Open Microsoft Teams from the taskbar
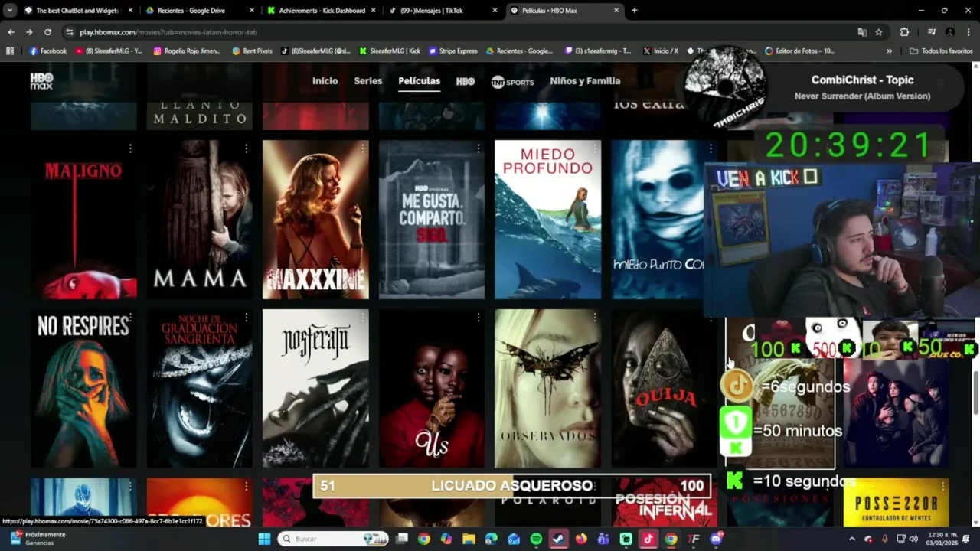 tap(603, 539)
